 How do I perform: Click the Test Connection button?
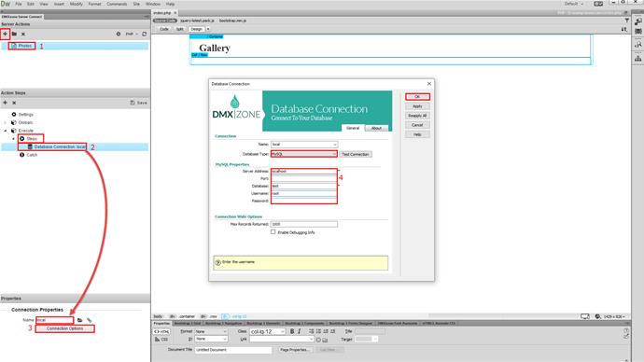356,154
